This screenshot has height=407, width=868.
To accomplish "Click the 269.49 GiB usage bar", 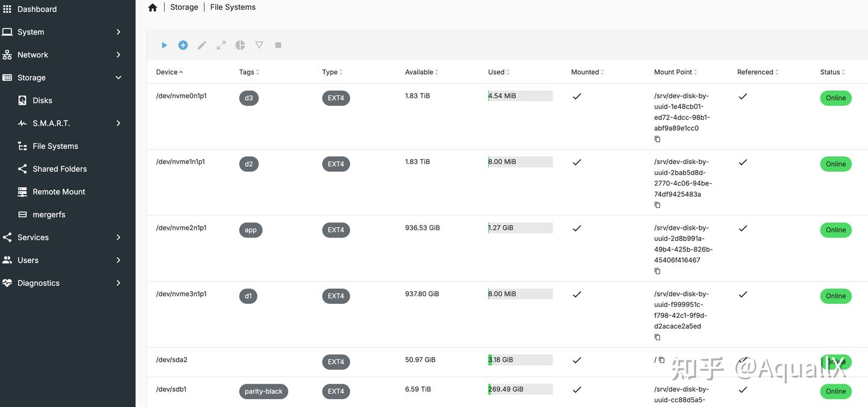I will (520, 390).
